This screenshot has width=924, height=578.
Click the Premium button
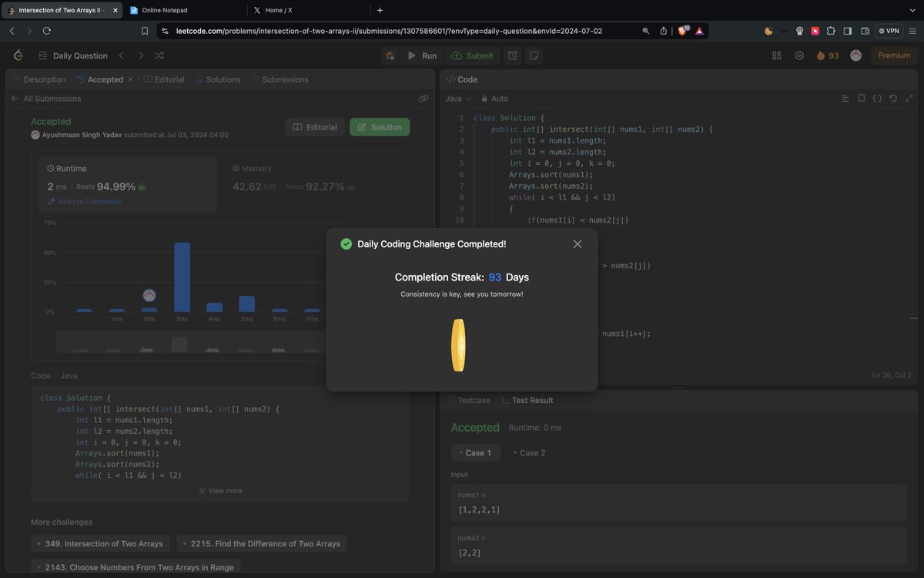[894, 55]
